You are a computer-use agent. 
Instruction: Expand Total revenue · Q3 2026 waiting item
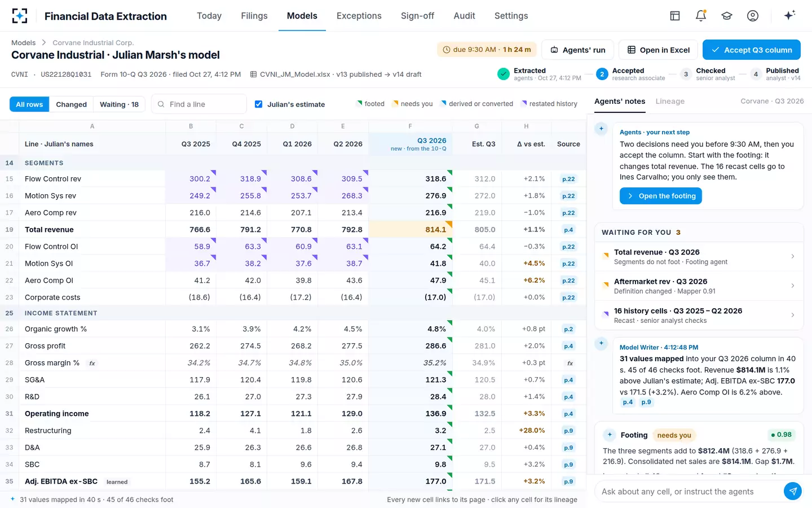[x=699, y=257]
